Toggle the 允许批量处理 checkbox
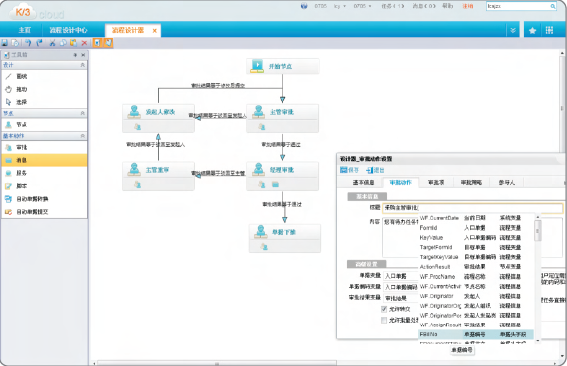This screenshot has width=567, height=366. coord(384,320)
